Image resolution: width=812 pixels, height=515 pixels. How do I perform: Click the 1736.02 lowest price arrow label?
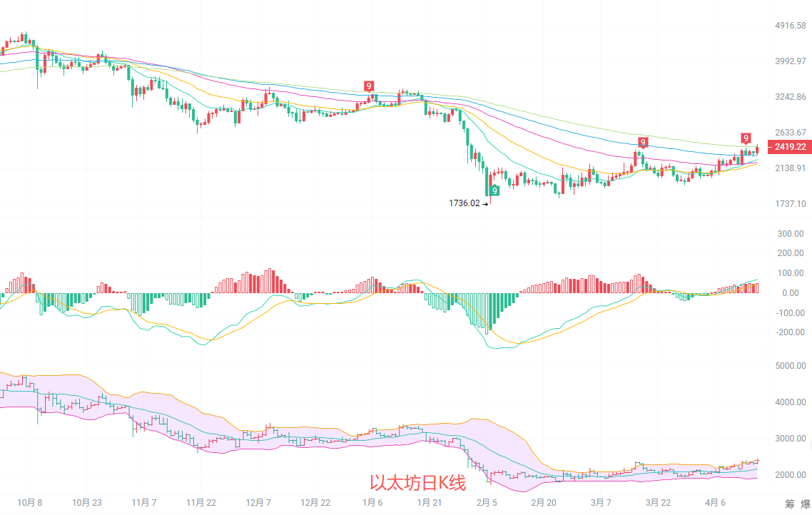[468, 203]
